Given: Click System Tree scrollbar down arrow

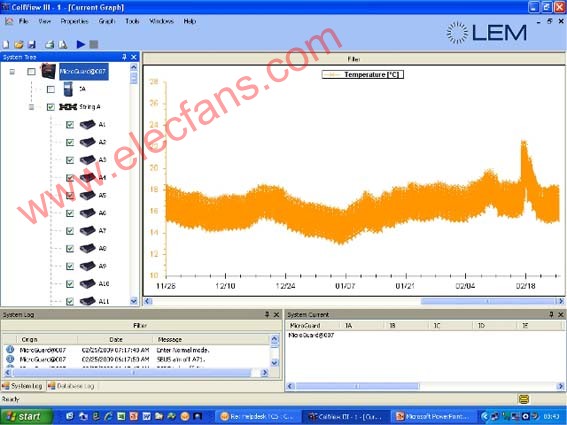Looking at the screenshot, I should pyautogui.click(x=134, y=301).
